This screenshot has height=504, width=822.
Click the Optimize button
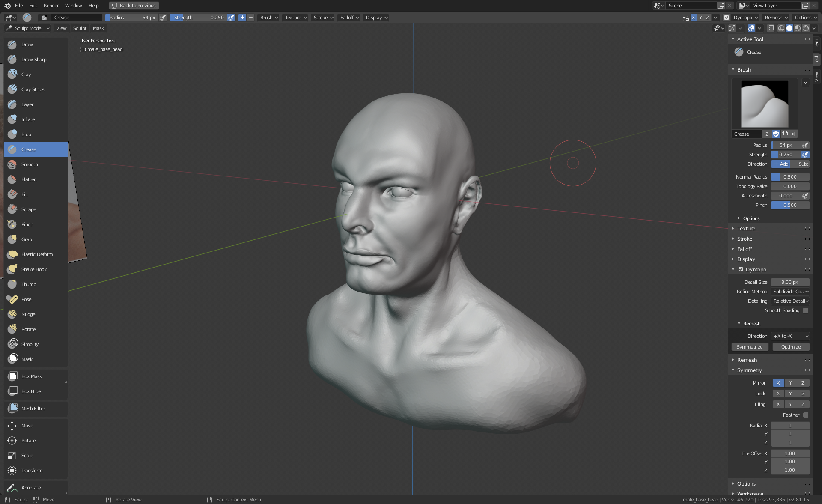pos(790,347)
